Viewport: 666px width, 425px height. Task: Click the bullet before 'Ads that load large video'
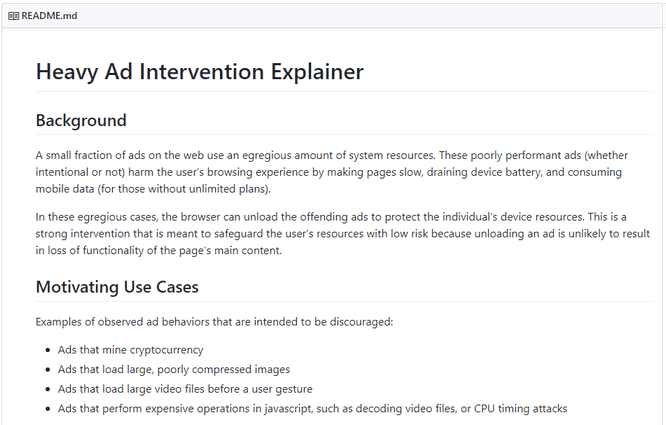click(48, 389)
